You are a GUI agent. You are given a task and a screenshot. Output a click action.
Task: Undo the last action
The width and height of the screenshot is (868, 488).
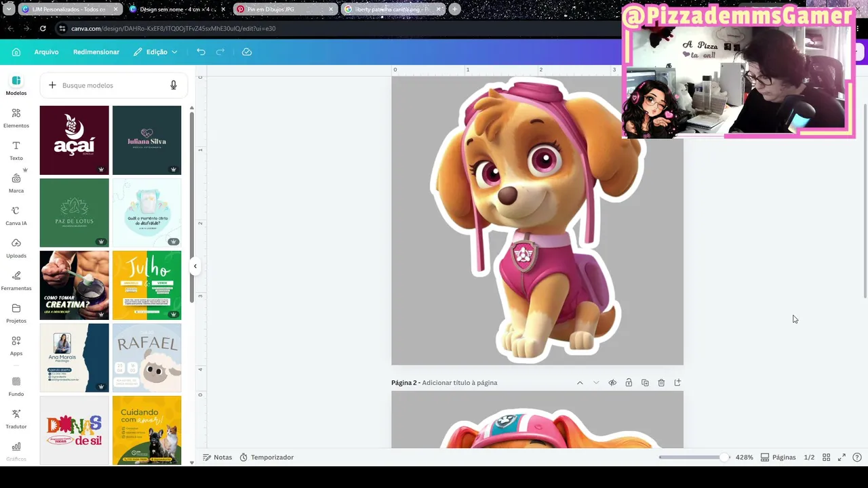201,52
